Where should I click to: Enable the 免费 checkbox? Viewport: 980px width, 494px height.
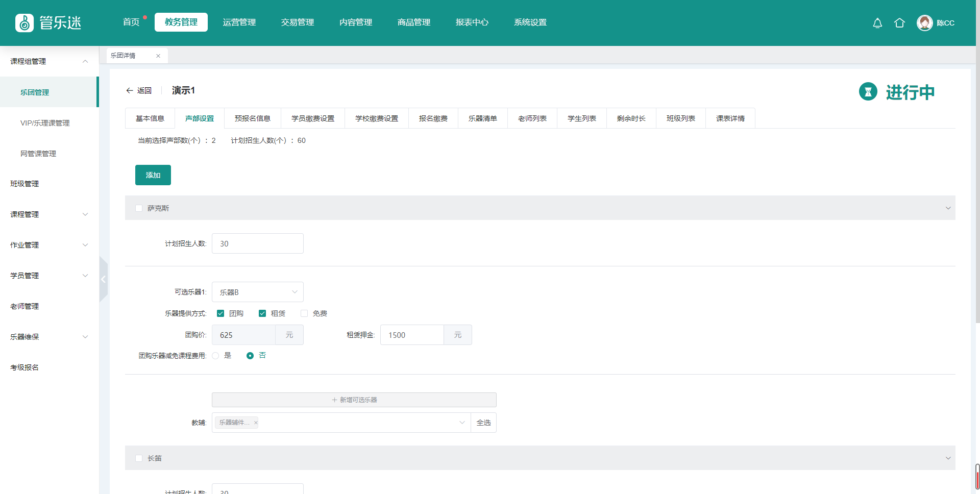point(304,313)
